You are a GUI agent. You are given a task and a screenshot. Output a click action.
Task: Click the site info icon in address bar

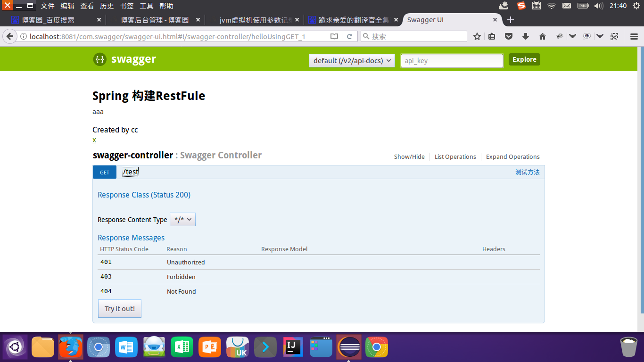(23, 36)
